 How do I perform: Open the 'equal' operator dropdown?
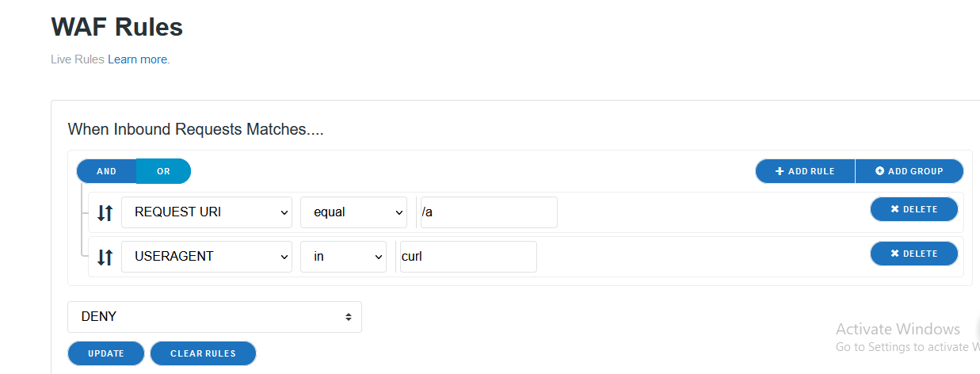[353, 212]
